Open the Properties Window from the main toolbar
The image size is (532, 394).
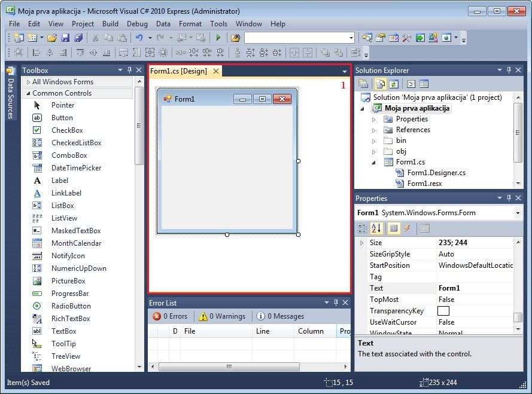coord(381,38)
